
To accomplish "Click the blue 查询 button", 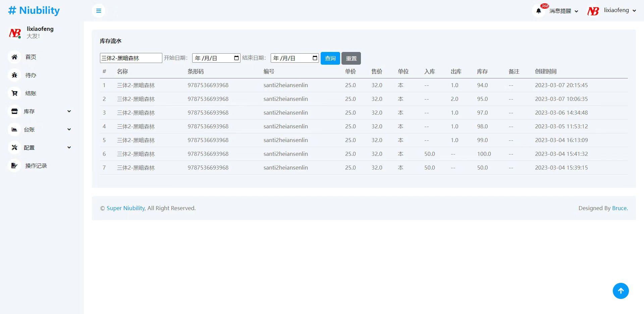I will click(330, 58).
